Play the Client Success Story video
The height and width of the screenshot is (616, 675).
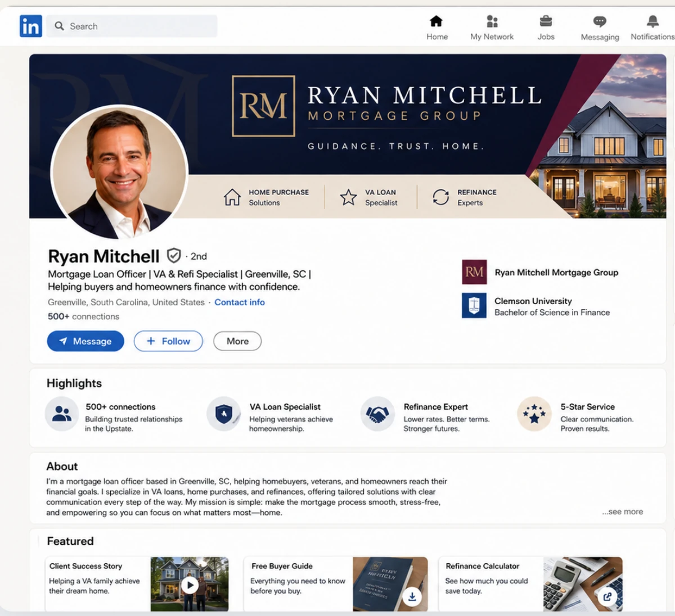190,585
